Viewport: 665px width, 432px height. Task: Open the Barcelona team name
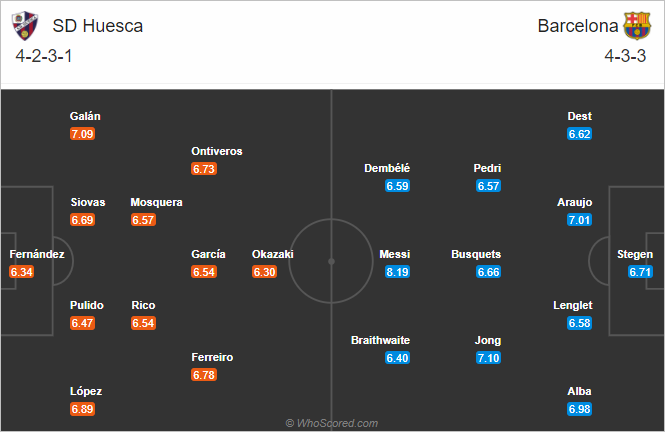click(578, 26)
